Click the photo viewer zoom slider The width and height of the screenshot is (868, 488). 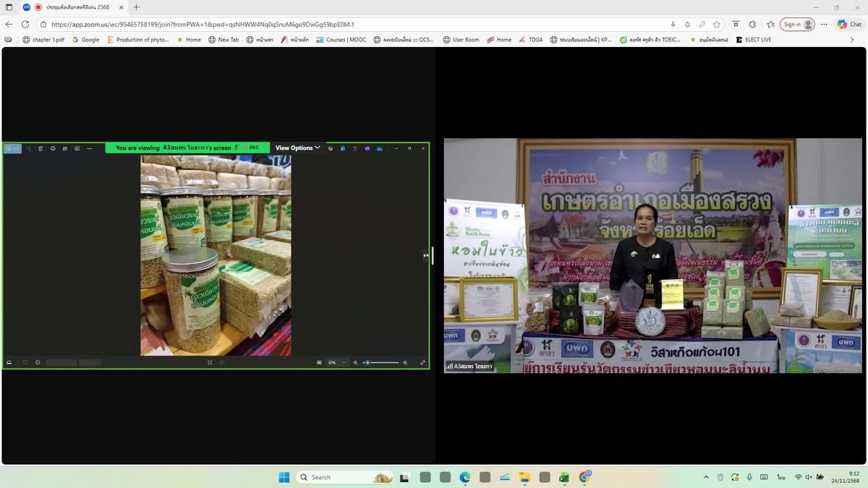tap(381, 362)
